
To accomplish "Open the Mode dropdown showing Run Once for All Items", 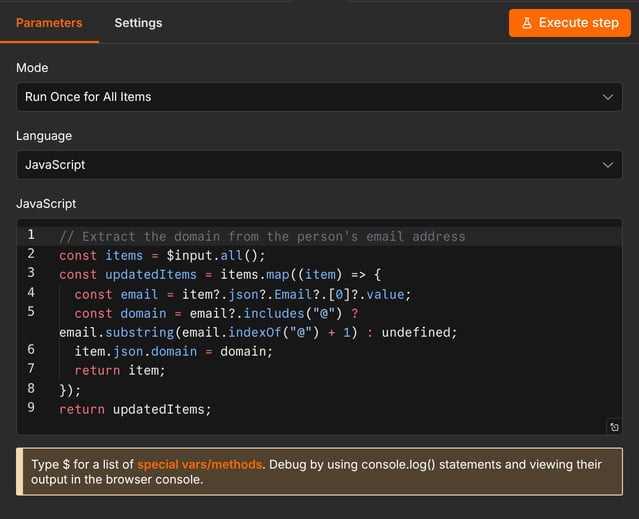I will coord(319,97).
